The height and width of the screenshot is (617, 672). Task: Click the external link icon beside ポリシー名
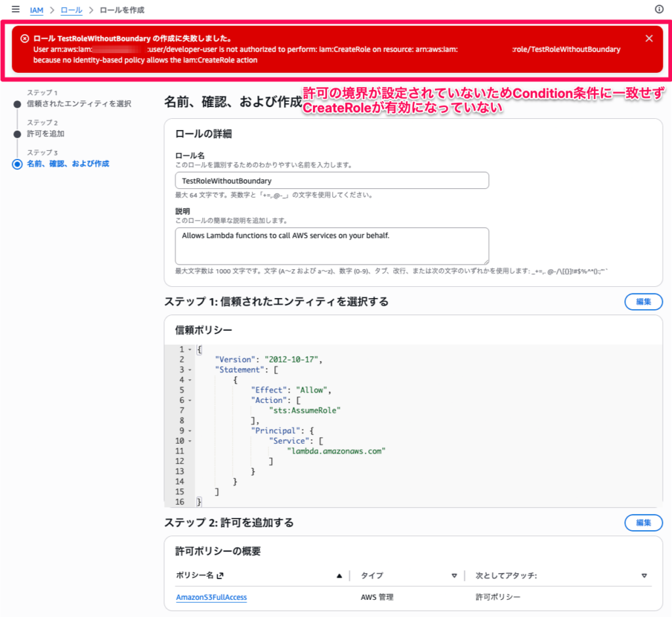(x=220, y=576)
